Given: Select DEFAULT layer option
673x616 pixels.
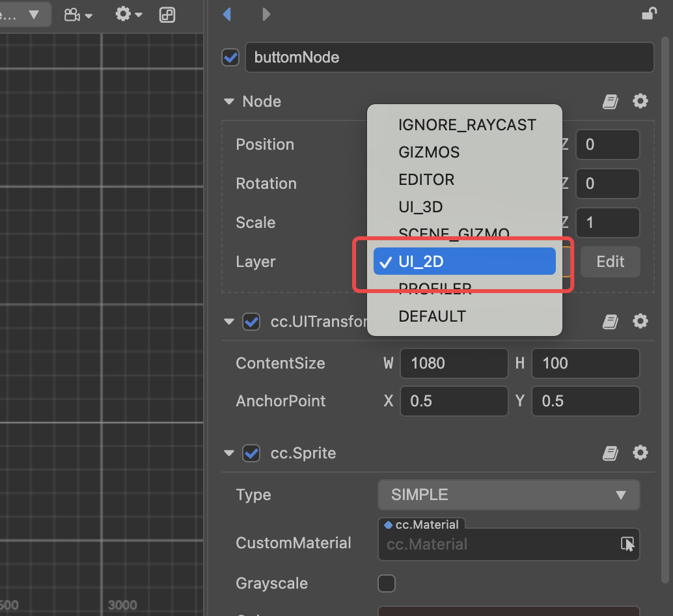Looking at the screenshot, I should coord(465,316).
